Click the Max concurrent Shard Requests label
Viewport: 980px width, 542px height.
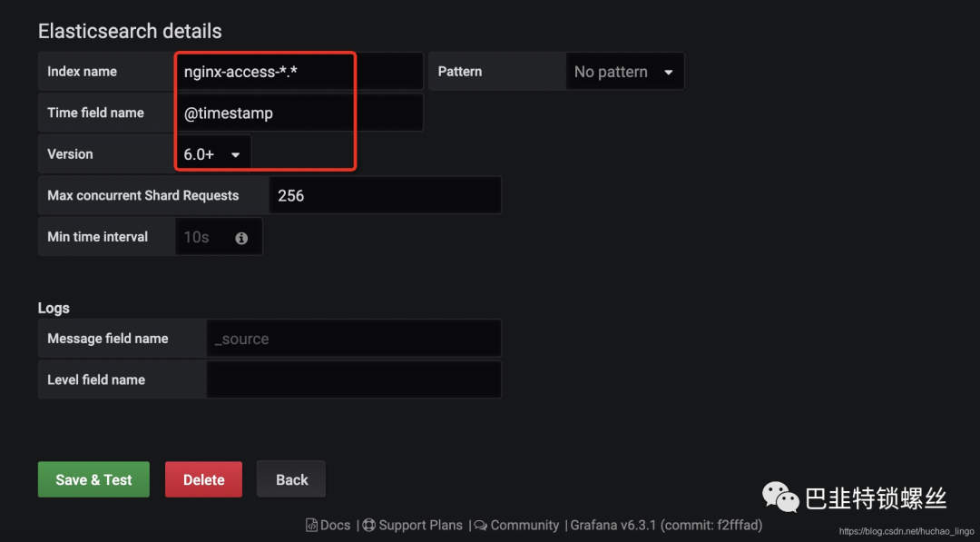click(x=143, y=195)
